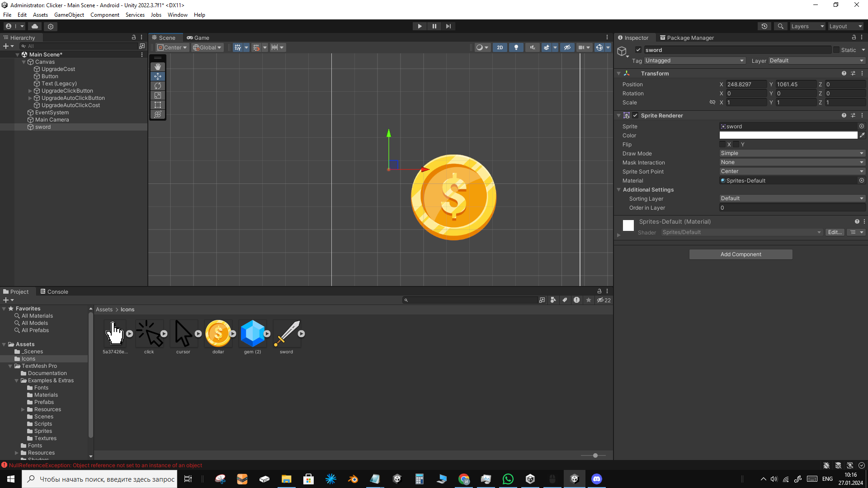
Task: Open the Mask Interaction dropdown
Action: coord(792,162)
